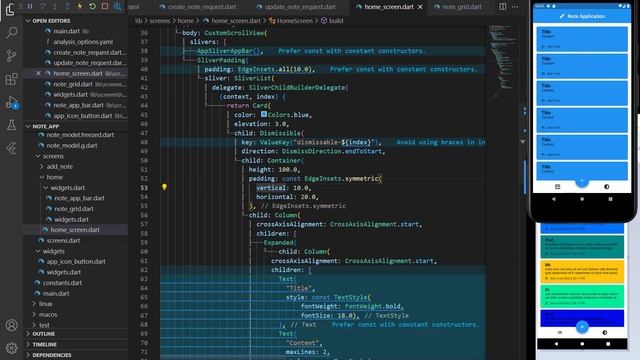The width and height of the screenshot is (640, 360).
Task: Tap add button in front emulator
Action: (582, 181)
